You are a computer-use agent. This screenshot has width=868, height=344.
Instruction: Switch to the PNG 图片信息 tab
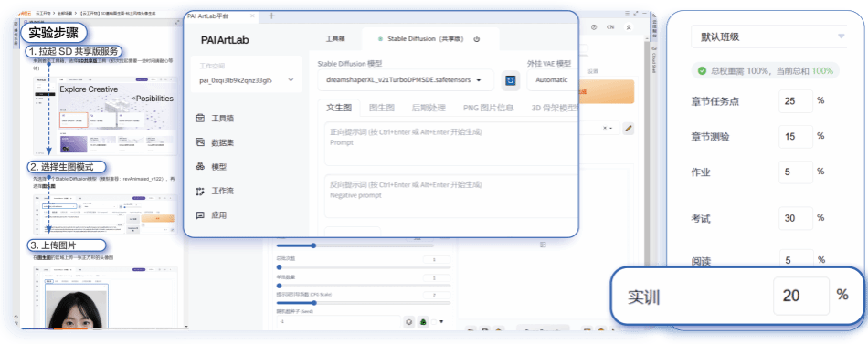tap(488, 108)
